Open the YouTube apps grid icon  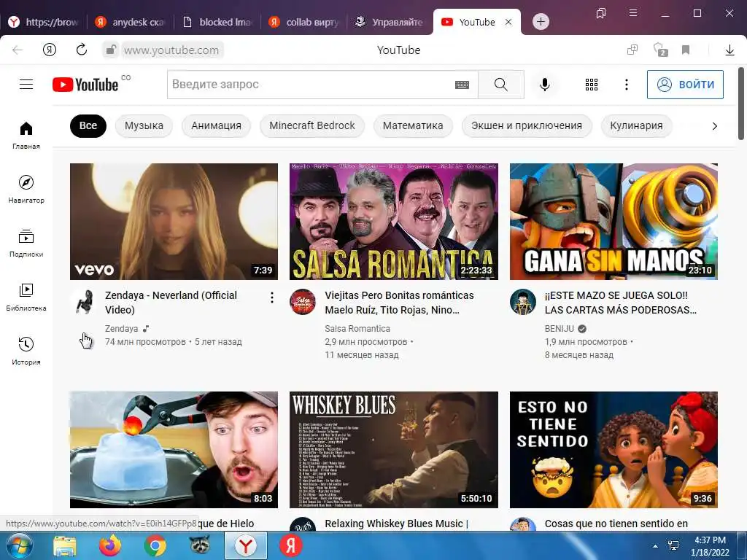tap(591, 85)
